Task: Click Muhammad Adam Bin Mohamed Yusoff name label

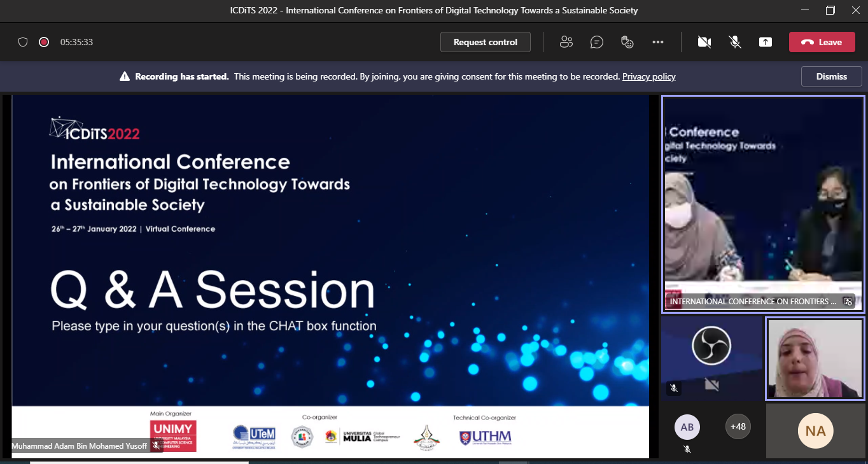Action: click(x=79, y=446)
